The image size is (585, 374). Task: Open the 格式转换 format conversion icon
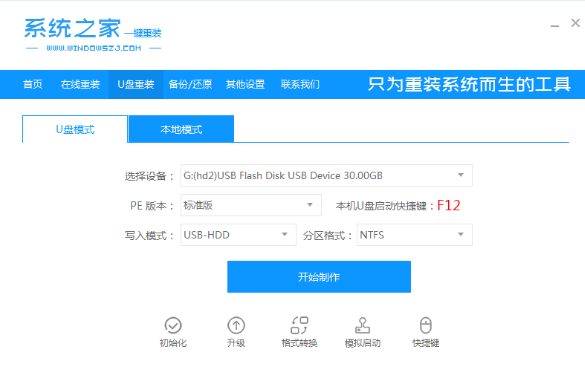point(299,325)
